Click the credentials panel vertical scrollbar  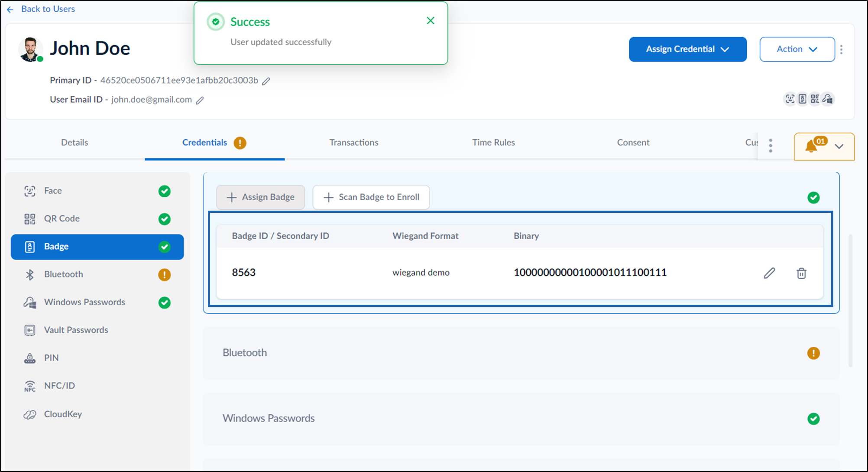[x=850, y=301]
